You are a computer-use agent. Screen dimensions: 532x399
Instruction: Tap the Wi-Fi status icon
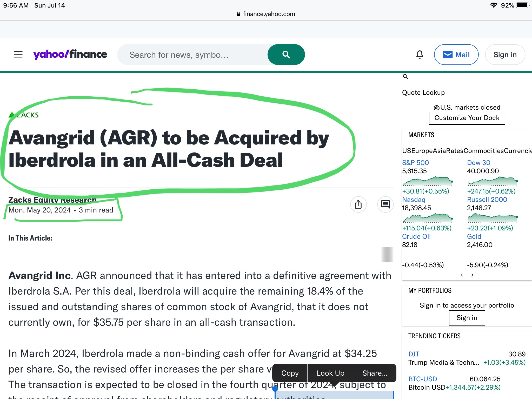point(494,5)
